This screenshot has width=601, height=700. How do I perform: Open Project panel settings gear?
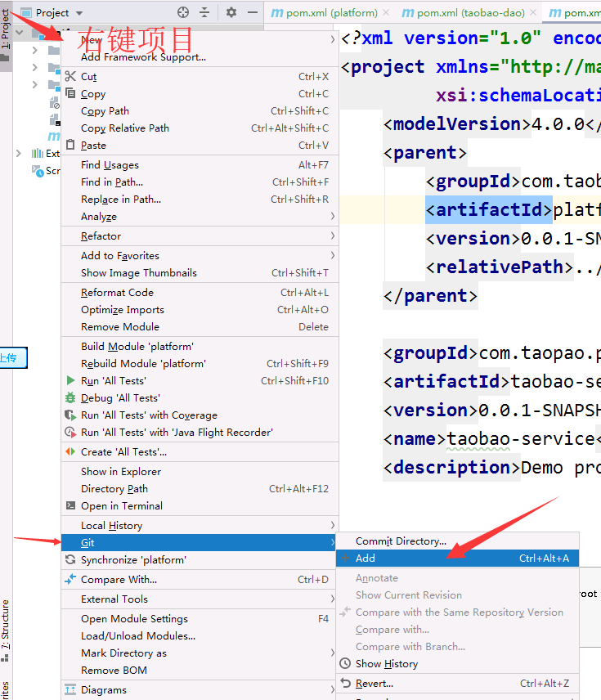[231, 12]
